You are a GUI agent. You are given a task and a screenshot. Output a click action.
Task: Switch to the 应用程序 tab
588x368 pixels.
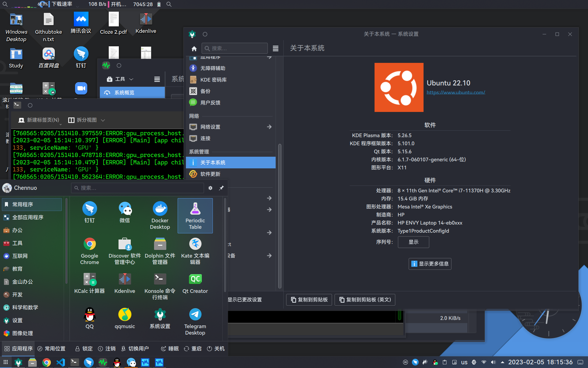pyautogui.click(x=18, y=349)
